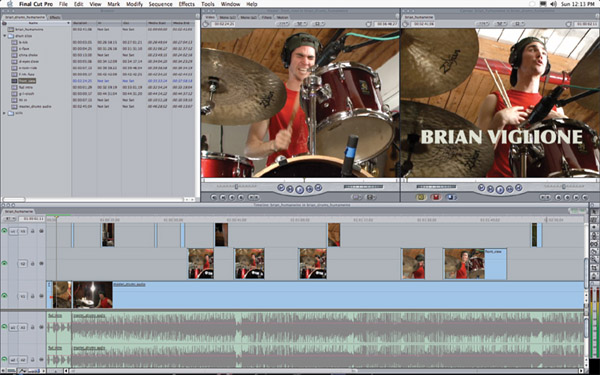Select the Selection arrow tool in Tool palette
The image size is (600, 375).
594,212
